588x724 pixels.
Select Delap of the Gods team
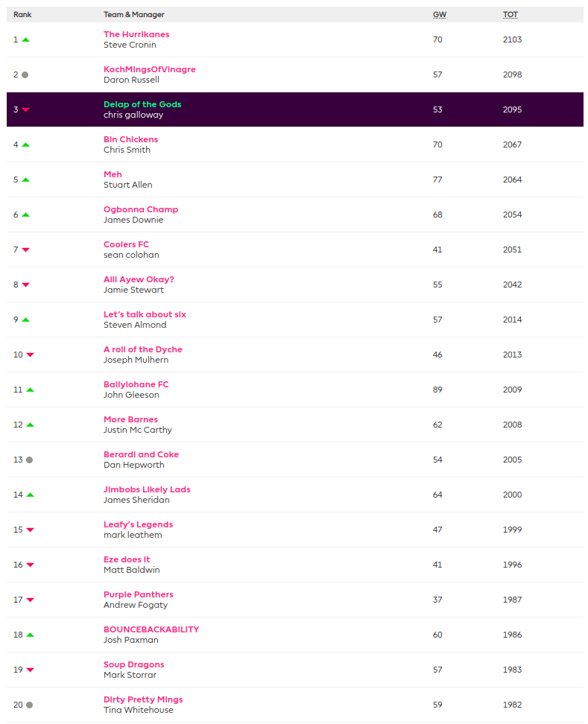click(x=142, y=104)
